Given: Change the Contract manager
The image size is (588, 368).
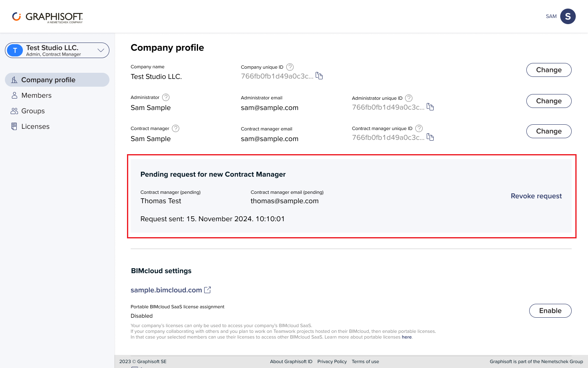Looking at the screenshot, I should click(549, 131).
